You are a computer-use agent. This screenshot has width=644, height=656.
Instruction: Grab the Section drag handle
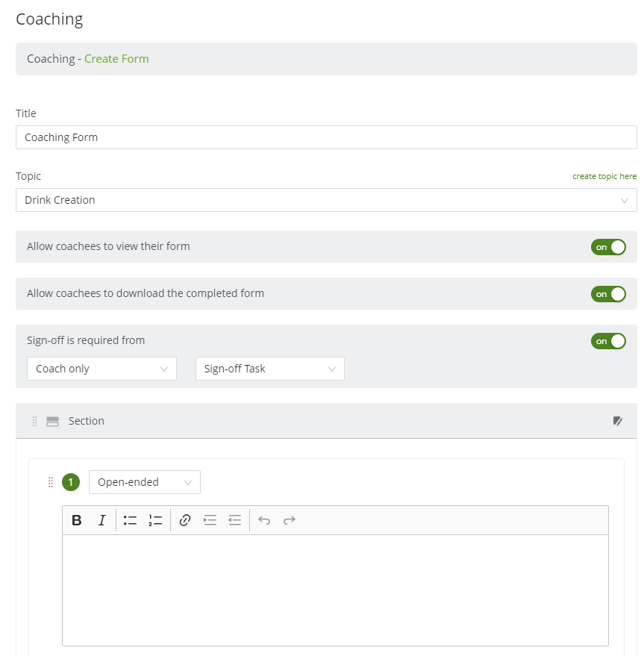pos(35,422)
